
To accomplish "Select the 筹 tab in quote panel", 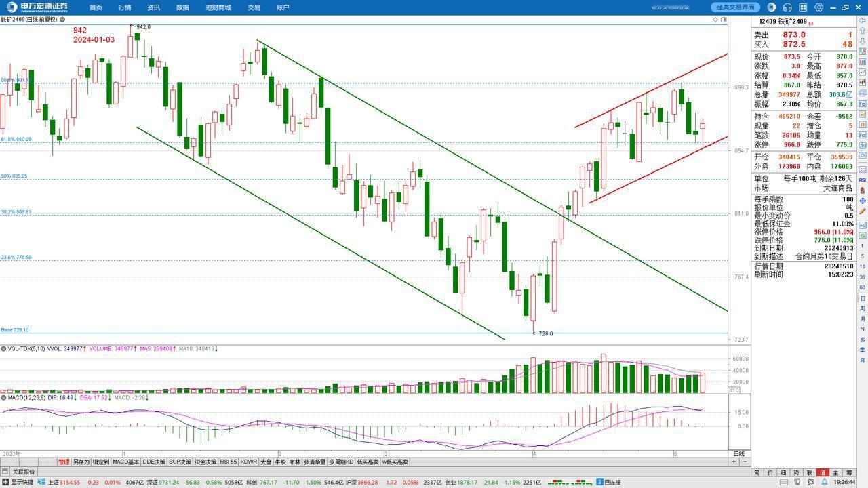I will coord(848,472).
